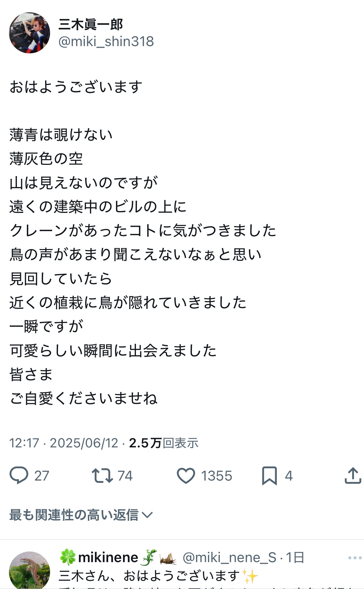Screen dimensions: 364x589
Task: Click the 1日 timestamp on the reply
Action: click(x=295, y=557)
